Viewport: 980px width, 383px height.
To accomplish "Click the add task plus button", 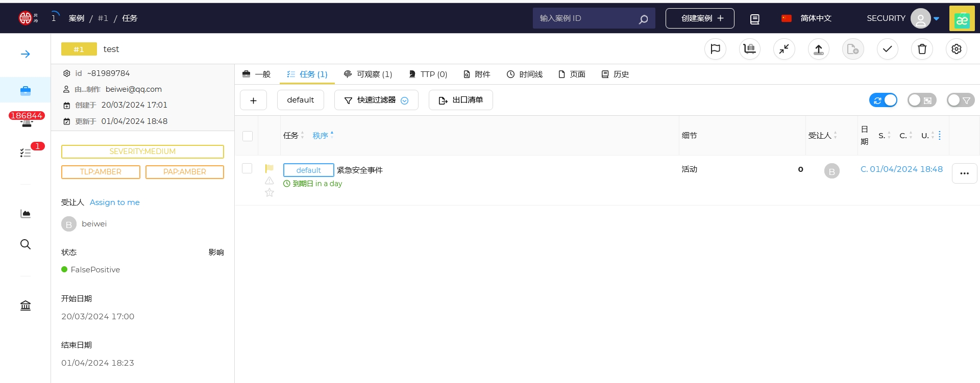I will (x=253, y=100).
